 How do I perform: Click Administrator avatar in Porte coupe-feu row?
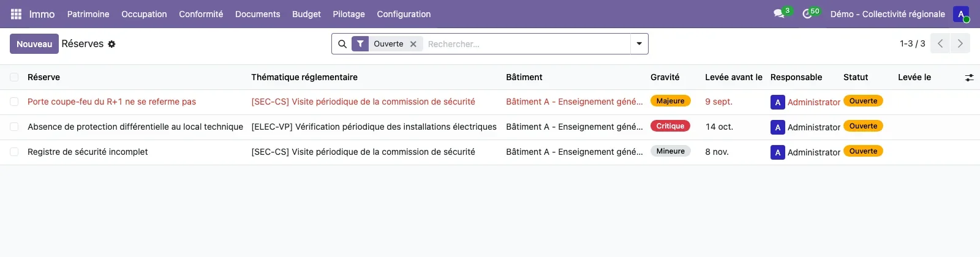point(777,102)
